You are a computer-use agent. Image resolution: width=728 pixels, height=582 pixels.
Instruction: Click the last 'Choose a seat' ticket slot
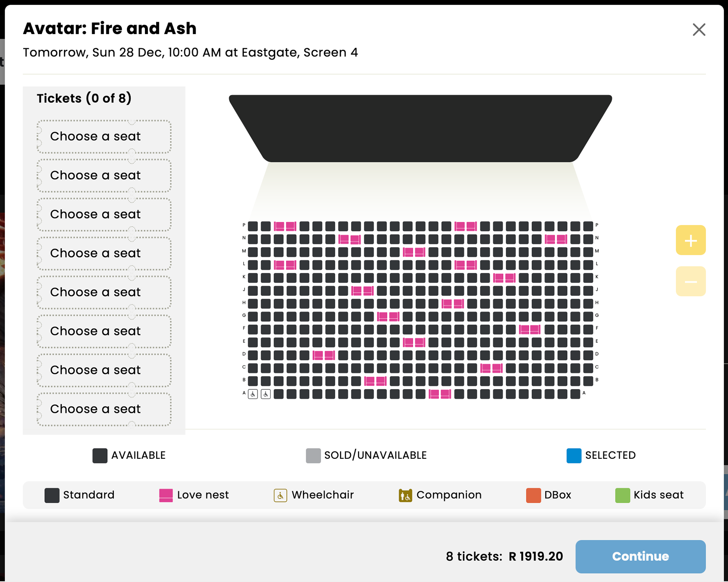click(x=104, y=409)
